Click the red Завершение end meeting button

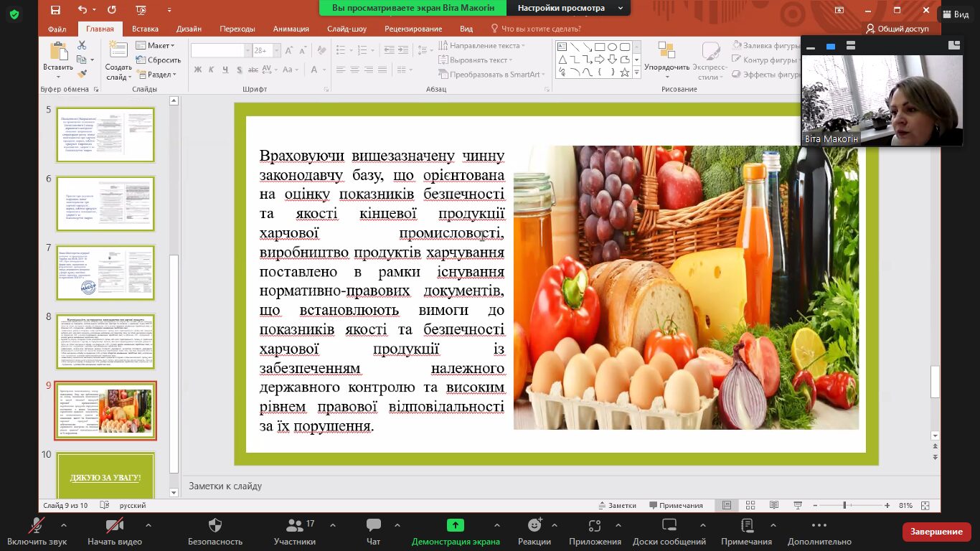pos(937,532)
